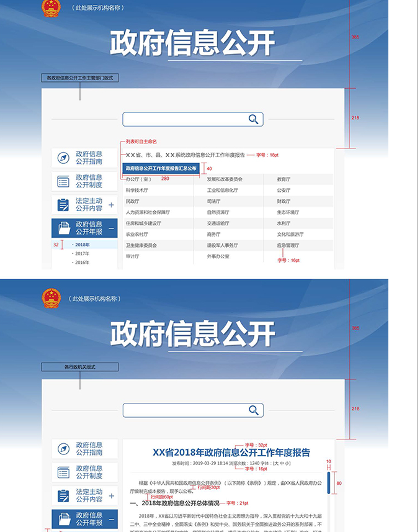
Task: Open the 退役军人事务厅 link
Action: (x=222, y=245)
